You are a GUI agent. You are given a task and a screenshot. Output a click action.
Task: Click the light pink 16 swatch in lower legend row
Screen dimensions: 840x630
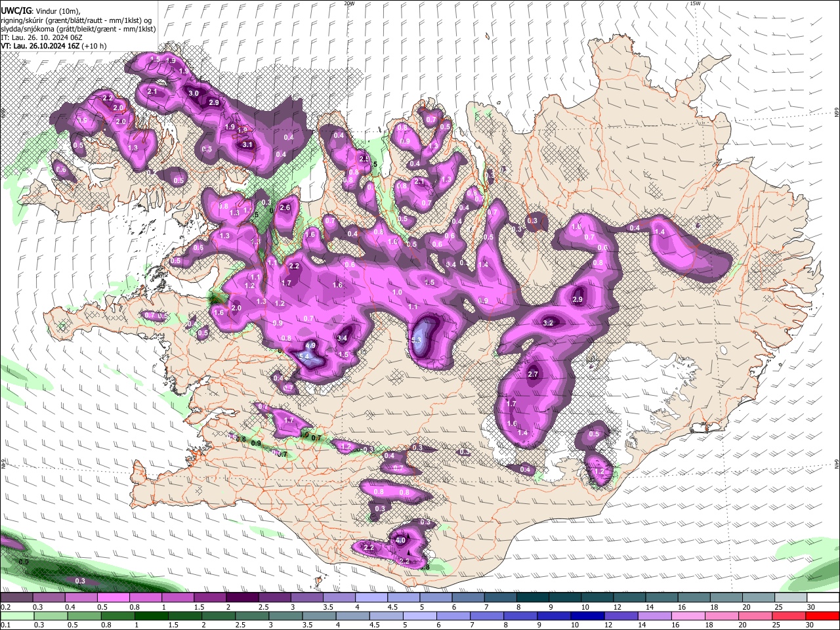click(688, 616)
